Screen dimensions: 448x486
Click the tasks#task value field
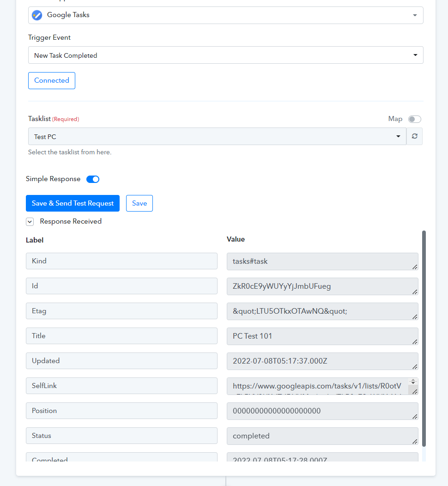322,261
